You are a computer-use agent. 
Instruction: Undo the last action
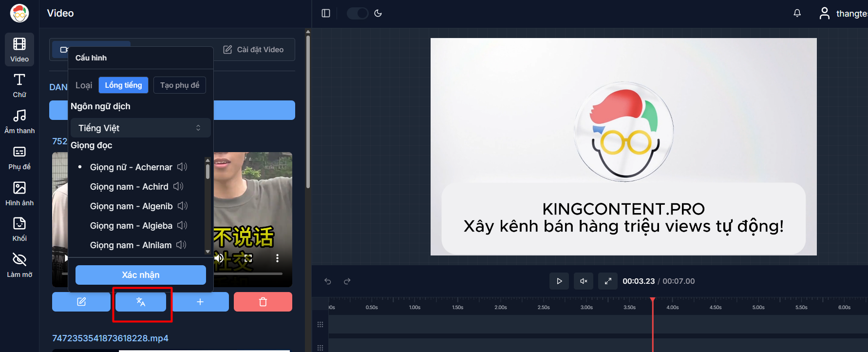coord(328,281)
